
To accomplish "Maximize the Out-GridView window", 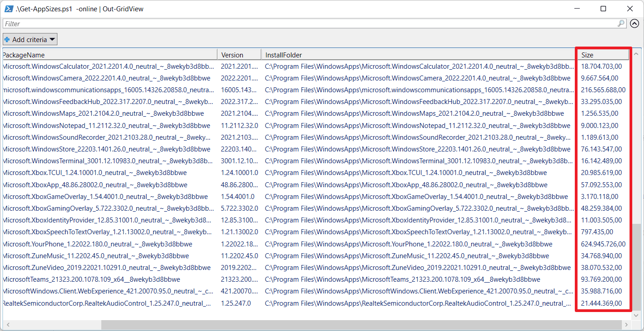I will tap(603, 9).
